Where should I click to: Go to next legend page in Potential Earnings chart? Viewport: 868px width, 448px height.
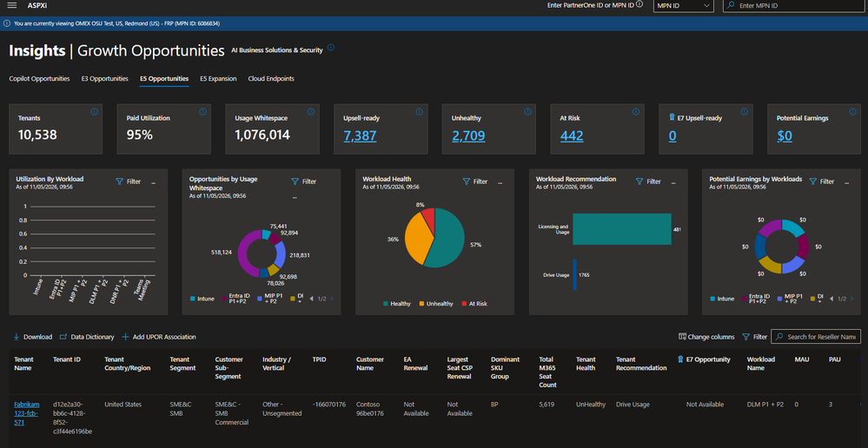click(852, 299)
